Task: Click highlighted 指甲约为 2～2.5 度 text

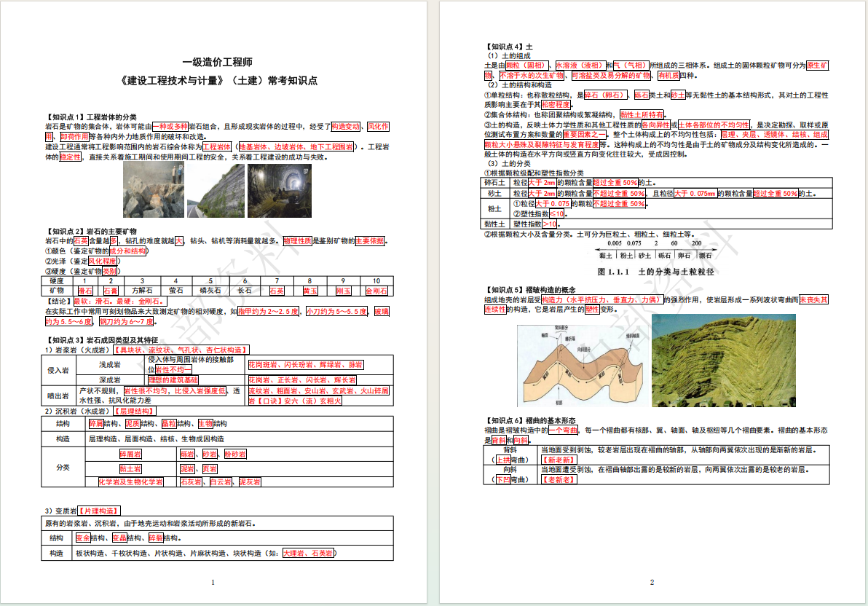Action: [269, 311]
